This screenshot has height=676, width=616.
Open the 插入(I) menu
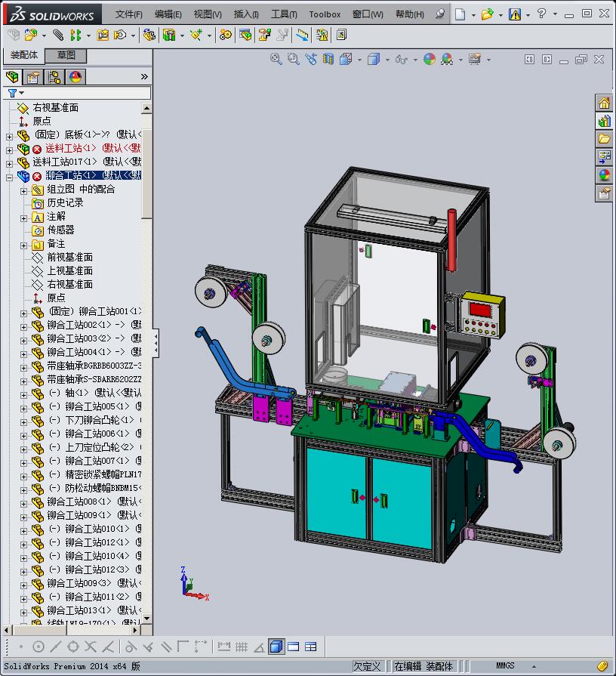246,14
